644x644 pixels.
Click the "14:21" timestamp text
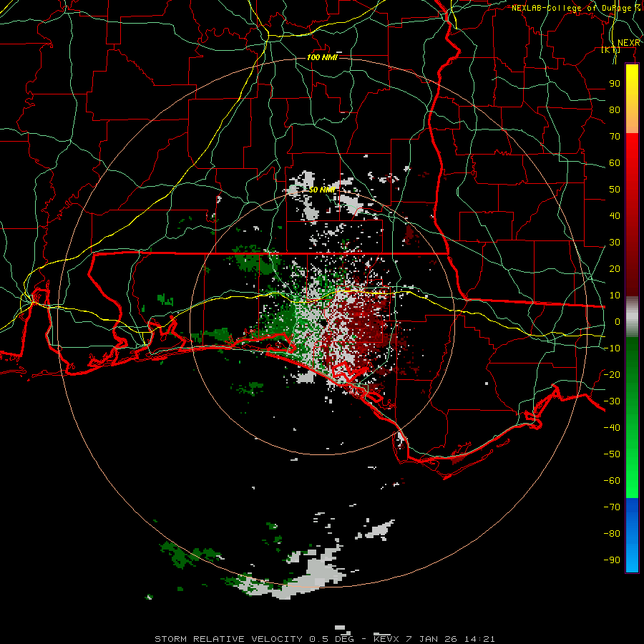tap(479, 639)
